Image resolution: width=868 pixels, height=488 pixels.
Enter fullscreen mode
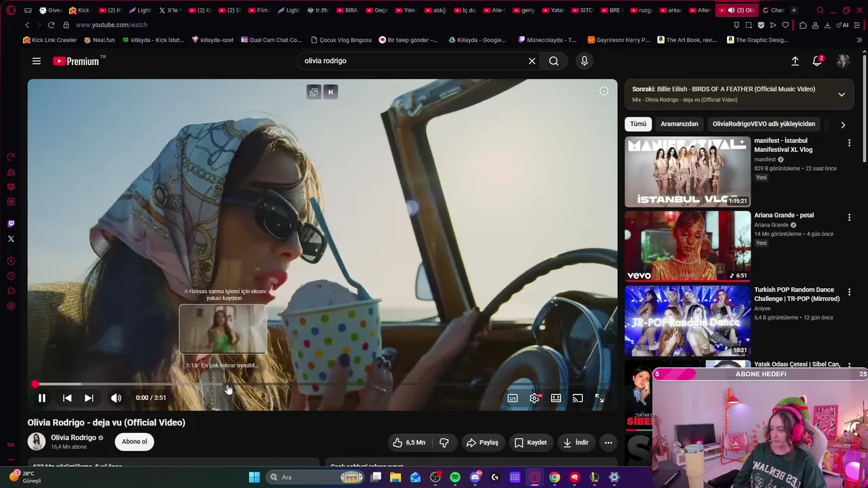(599, 398)
